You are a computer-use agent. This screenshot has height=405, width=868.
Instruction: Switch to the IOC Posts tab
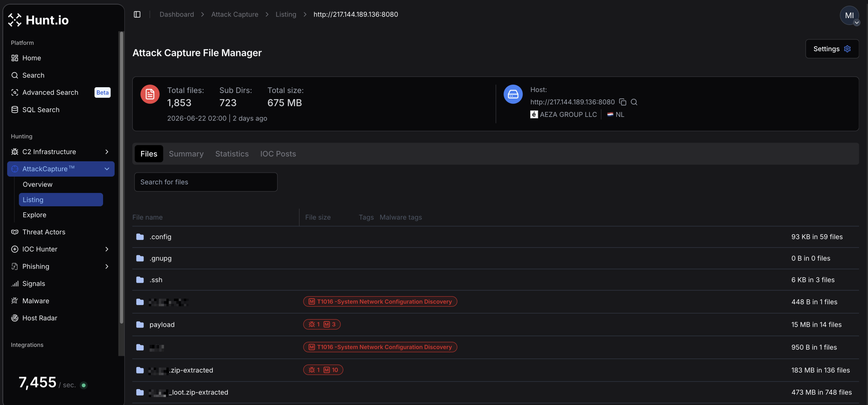[278, 154]
